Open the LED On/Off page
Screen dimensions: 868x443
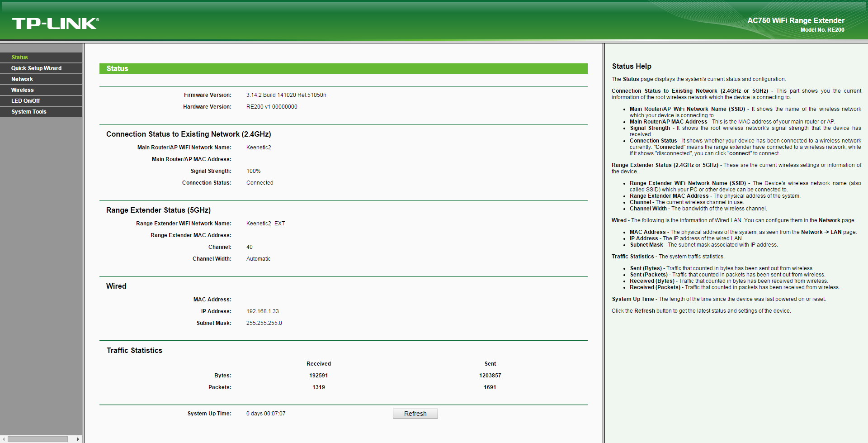point(26,101)
